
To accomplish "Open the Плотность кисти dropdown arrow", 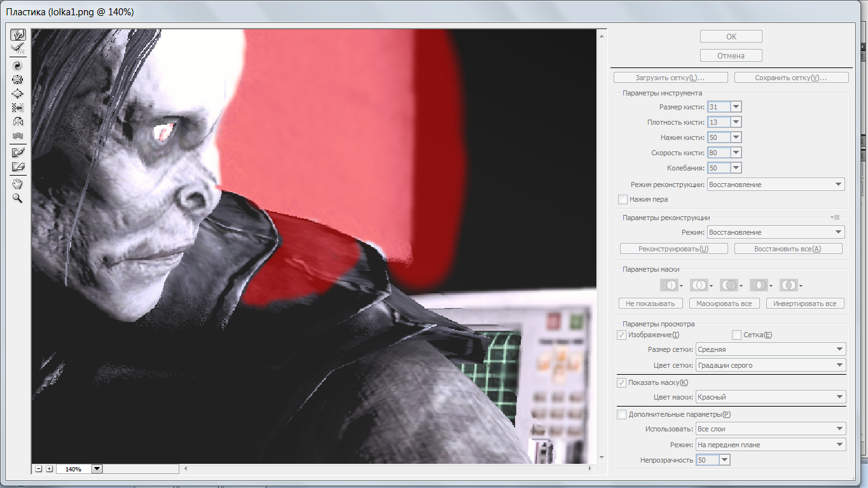I will [736, 122].
